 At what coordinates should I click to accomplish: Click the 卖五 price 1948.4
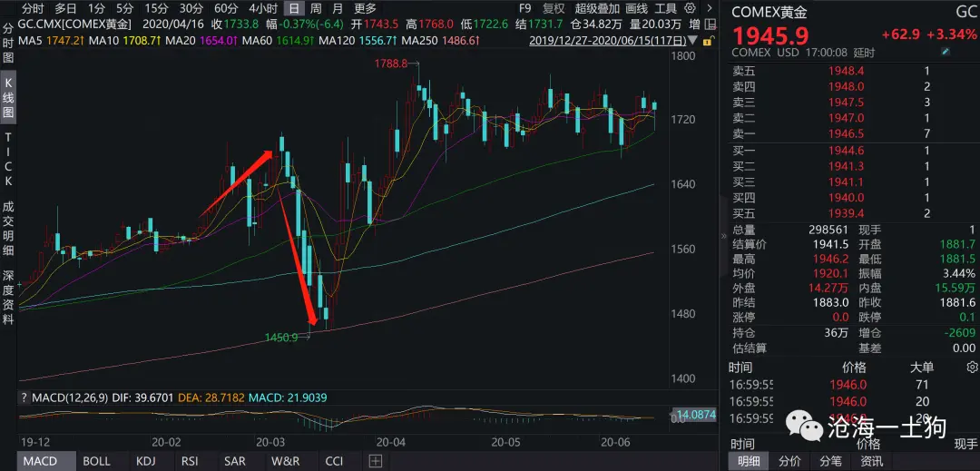pyautogui.click(x=846, y=71)
